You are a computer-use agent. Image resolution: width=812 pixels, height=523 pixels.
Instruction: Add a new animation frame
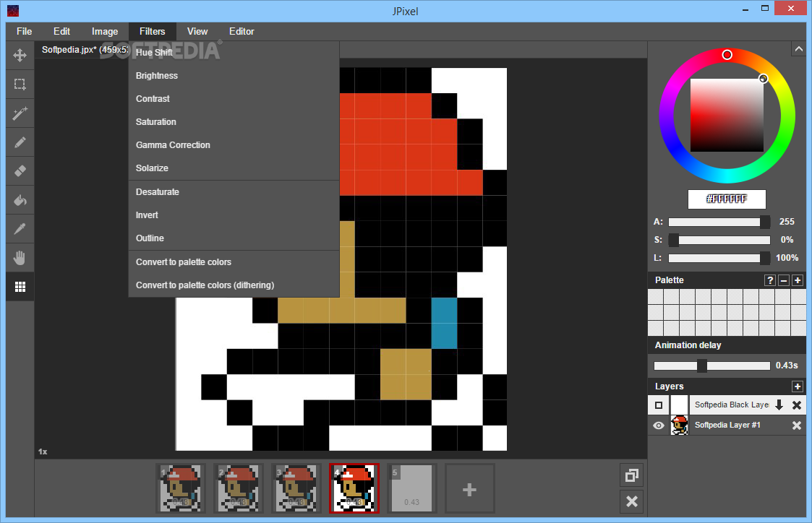pyautogui.click(x=470, y=489)
